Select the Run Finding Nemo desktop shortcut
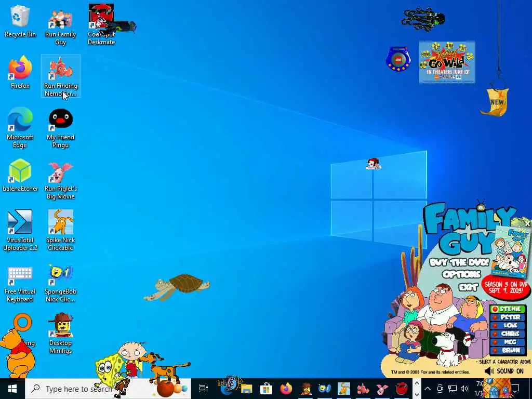The width and height of the screenshot is (532, 399). pyautogui.click(x=60, y=76)
